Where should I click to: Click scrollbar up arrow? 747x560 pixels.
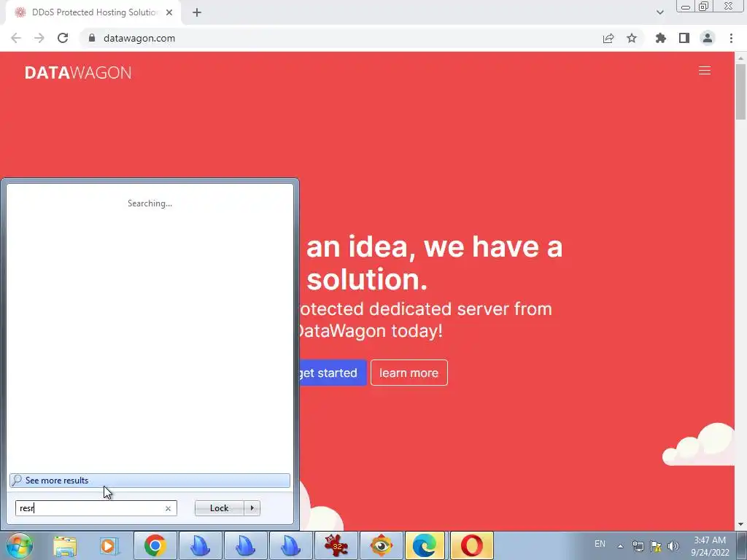coord(740,58)
